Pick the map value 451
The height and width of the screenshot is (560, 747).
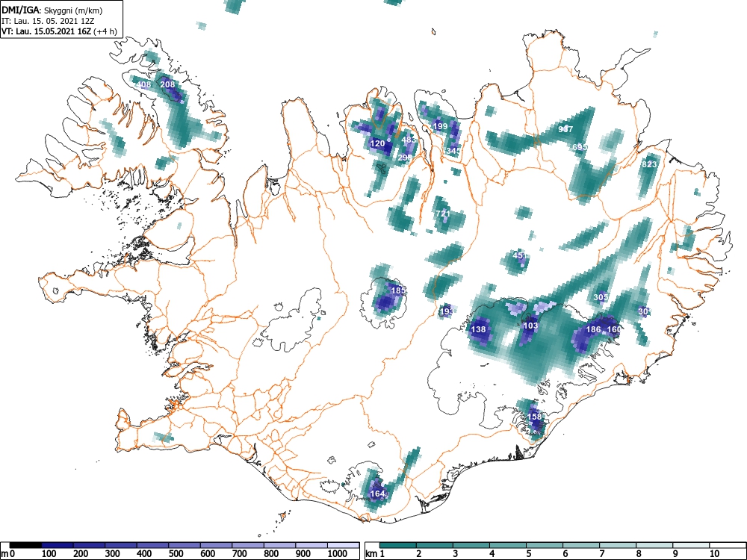[520, 255]
